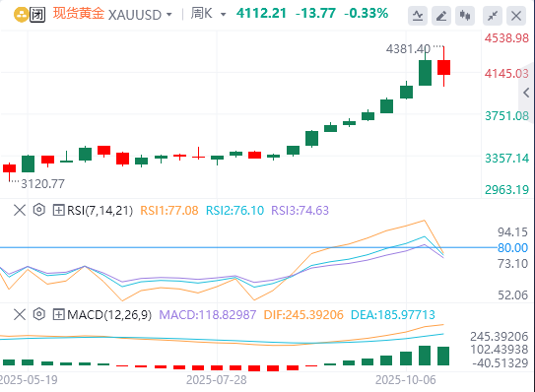The height and width of the screenshot is (392, 535).
Task: Click the date label 2025-07-28
Action: point(217,380)
